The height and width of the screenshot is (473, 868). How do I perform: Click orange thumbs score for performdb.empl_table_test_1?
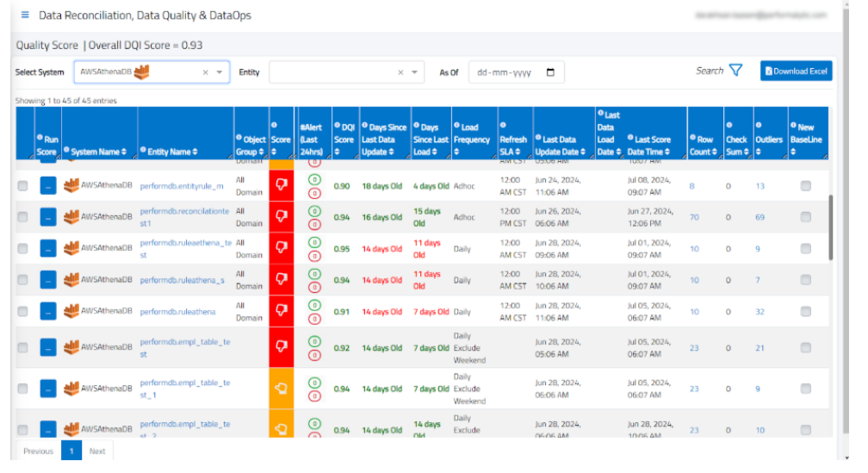pyautogui.click(x=281, y=389)
